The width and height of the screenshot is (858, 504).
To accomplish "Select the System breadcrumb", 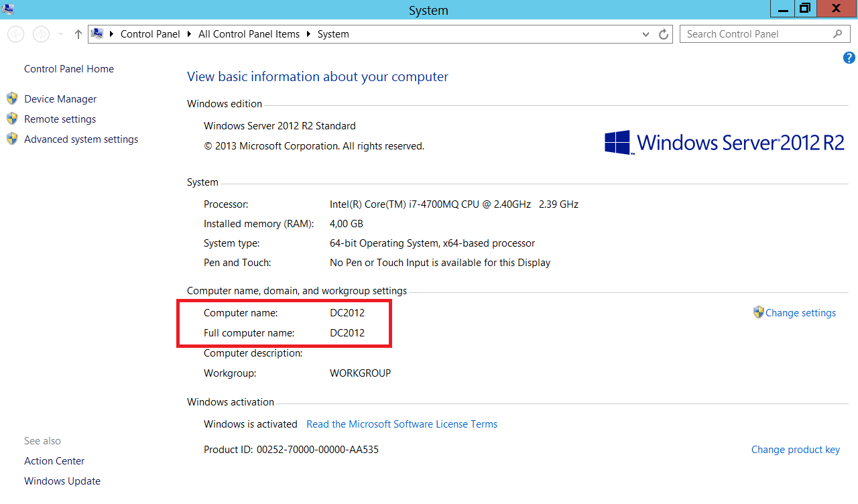I will pyautogui.click(x=333, y=34).
